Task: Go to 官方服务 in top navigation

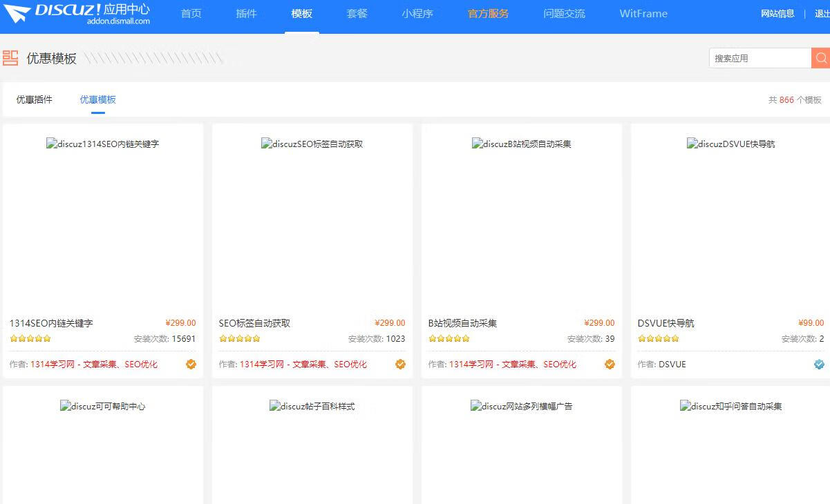Action: click(488, 14)
